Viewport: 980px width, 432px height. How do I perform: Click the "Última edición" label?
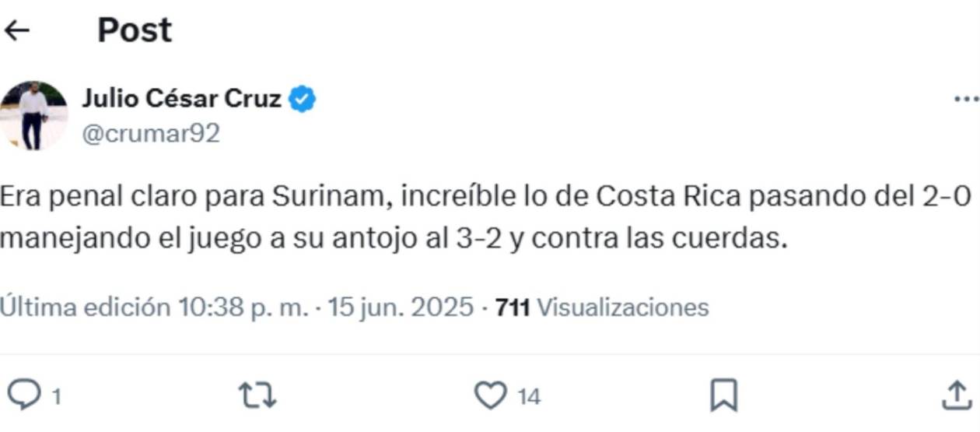point(85,307)
